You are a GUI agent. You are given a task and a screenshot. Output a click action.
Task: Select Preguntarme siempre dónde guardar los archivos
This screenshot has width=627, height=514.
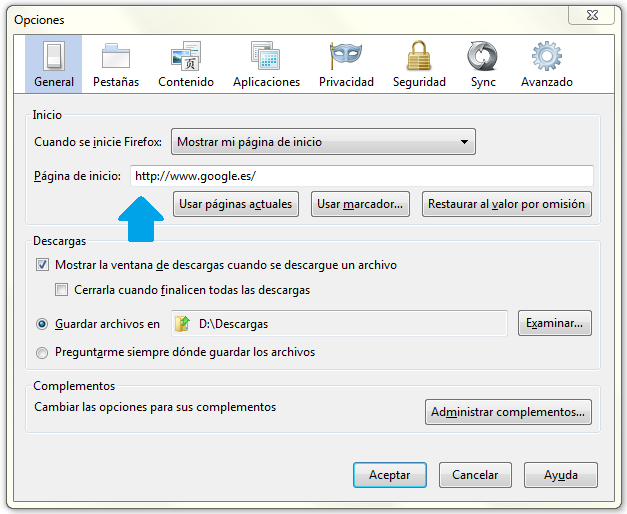click(x=42, y=352)
